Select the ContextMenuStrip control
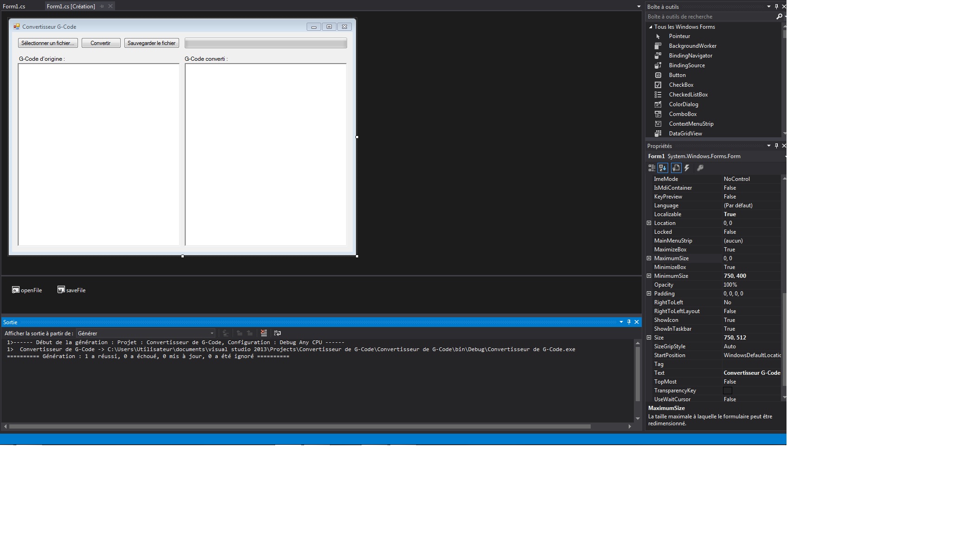980x551 pixels. 690,124
